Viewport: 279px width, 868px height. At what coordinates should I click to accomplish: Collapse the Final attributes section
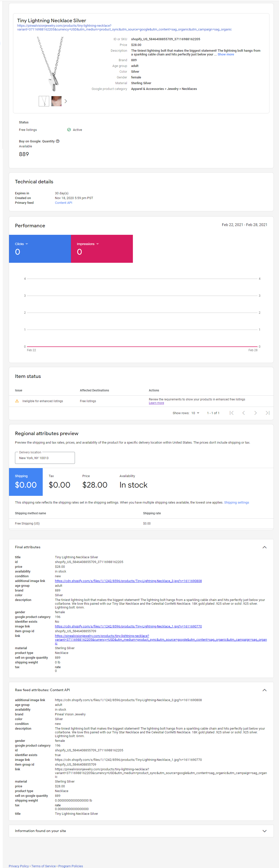coord(265,547)
